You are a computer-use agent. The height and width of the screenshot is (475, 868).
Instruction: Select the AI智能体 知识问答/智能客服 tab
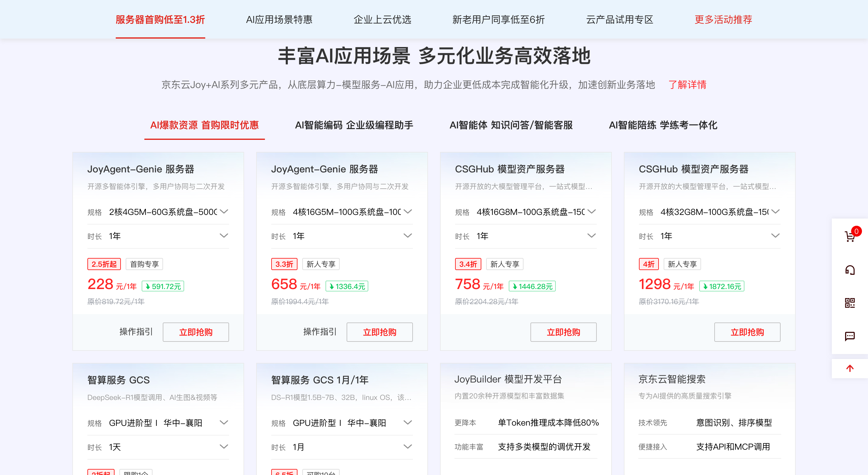(x=511, y=125)
